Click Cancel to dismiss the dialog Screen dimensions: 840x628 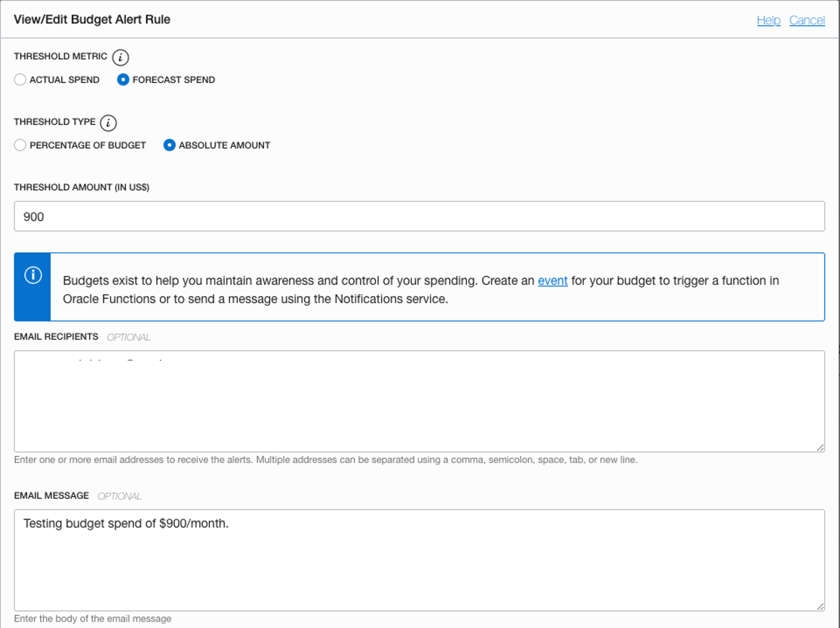tap(807, 20)
